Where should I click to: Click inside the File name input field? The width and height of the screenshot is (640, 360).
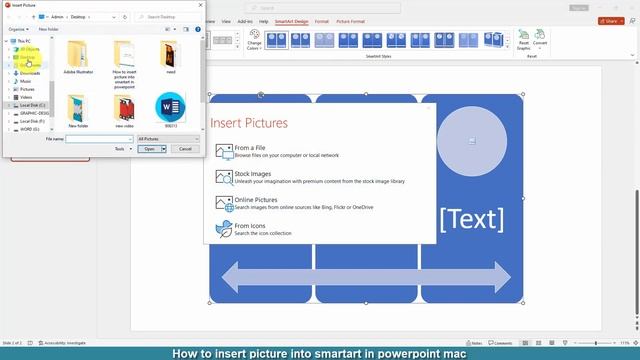pyautogui.click(x=97, y=139)
